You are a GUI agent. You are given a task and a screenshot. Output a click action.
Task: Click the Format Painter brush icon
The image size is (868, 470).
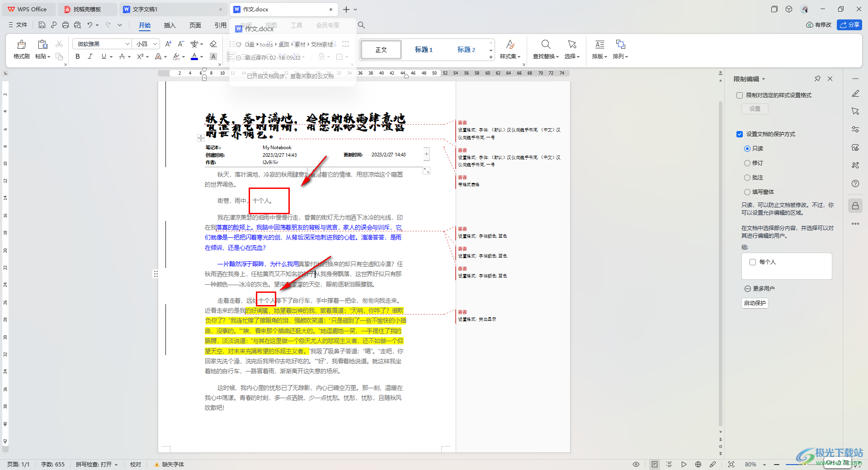tap(21, 44)
